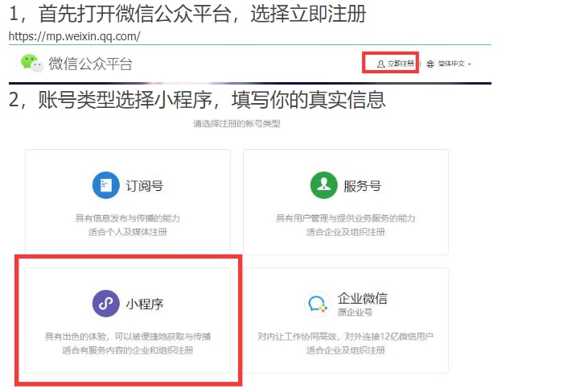Choose the 企业微信 account type label
This screenshot has width=588, height=389.
(362, 298)
